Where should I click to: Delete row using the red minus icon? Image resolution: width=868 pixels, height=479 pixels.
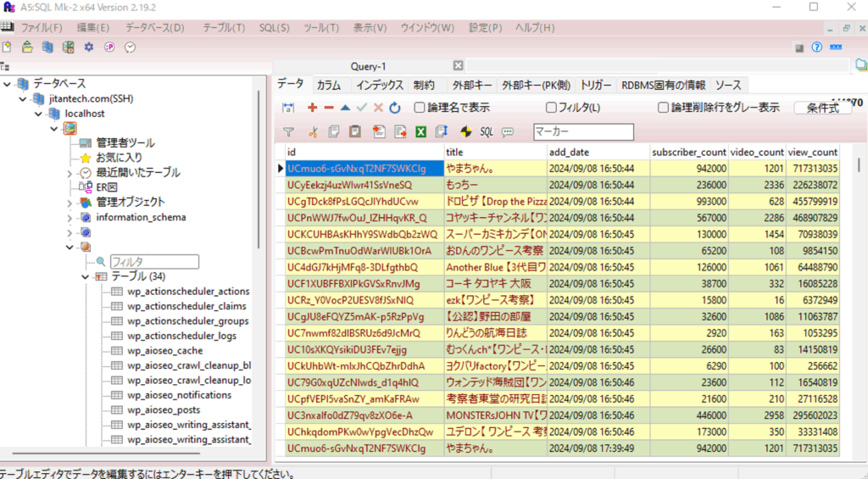coord(329,108)
